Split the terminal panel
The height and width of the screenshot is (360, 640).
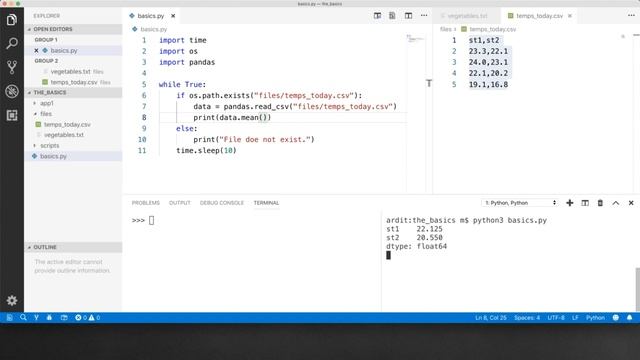tap(585, 203)
